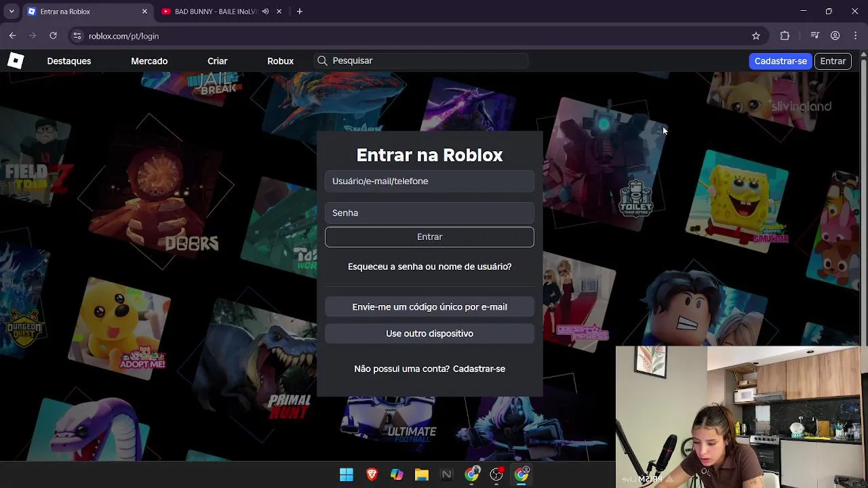Open the Destaques menu item
This screenshot has width=868, height=488.
coord(69,61)
